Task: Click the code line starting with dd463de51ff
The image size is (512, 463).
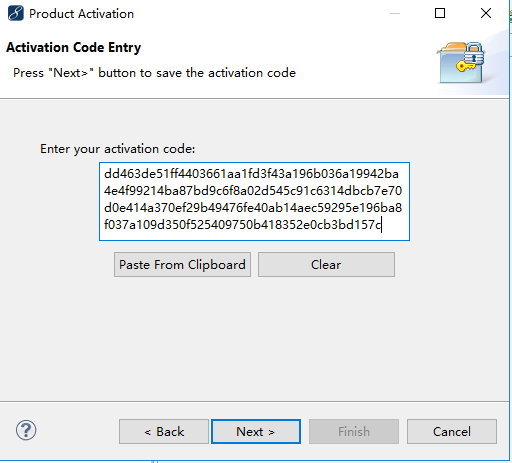Action: click(x=251, y=174)
